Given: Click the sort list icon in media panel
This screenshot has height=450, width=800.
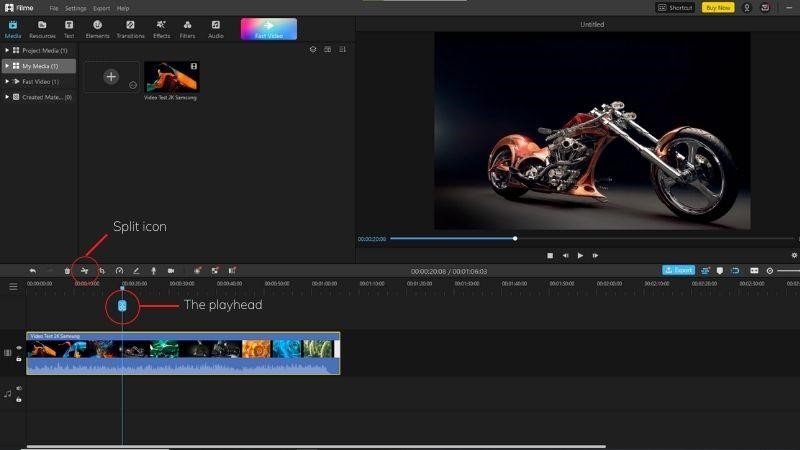Looking at the screenshot, I should [x=342, y=49].
